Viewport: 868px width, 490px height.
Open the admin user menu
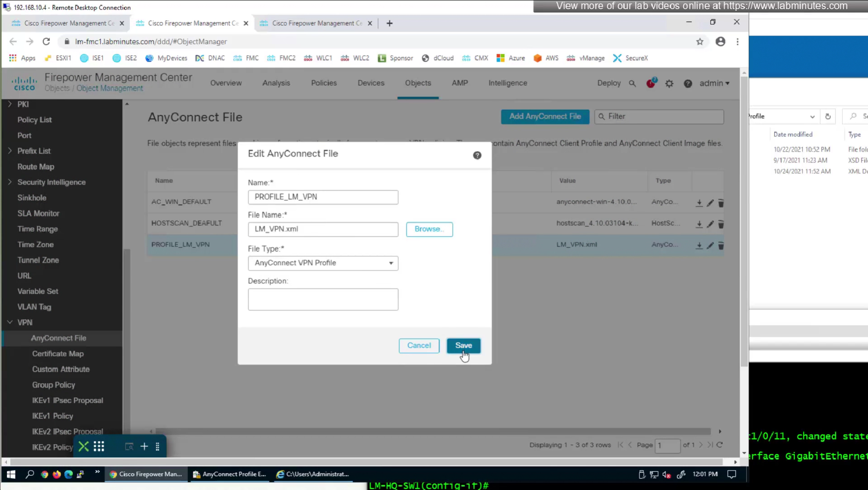click(x=714, y=83)
